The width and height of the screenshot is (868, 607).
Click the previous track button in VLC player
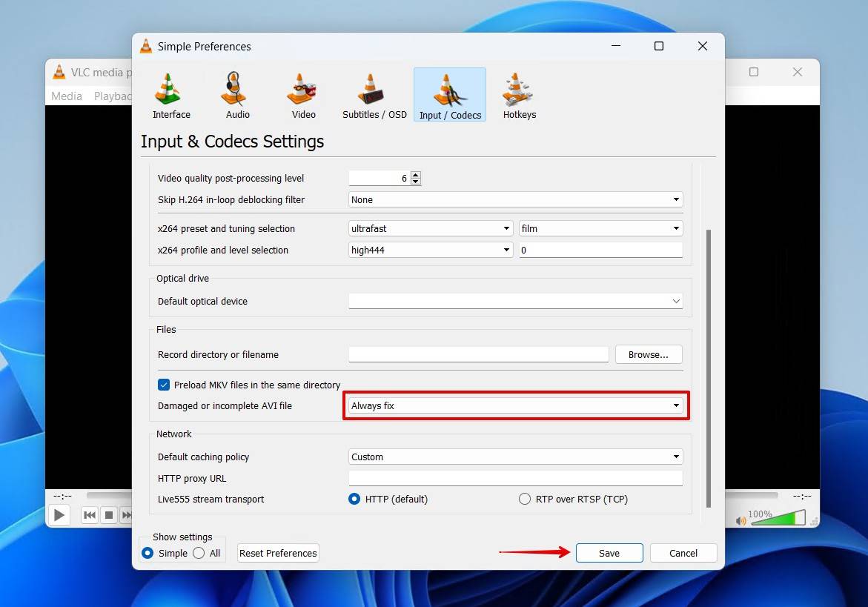tap(89, 515)
